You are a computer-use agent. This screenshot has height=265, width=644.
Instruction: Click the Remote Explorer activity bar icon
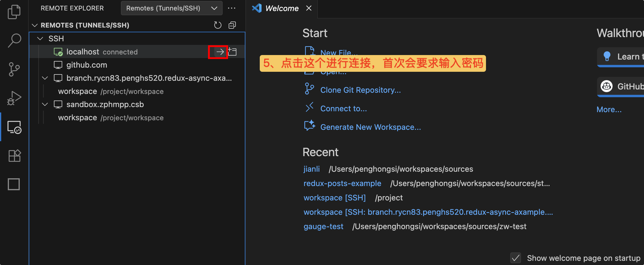click(14, 127)
